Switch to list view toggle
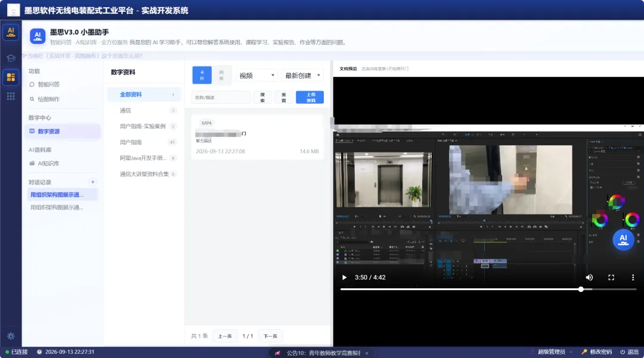 (221, 75)
